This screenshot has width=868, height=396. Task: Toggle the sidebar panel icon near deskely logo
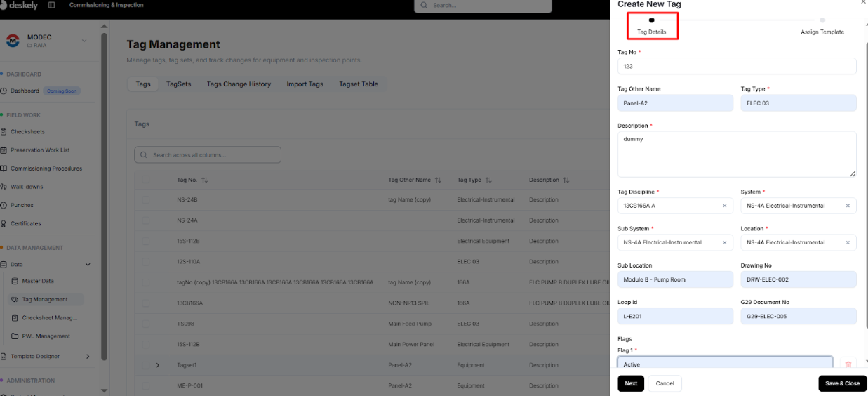(52, 5)
